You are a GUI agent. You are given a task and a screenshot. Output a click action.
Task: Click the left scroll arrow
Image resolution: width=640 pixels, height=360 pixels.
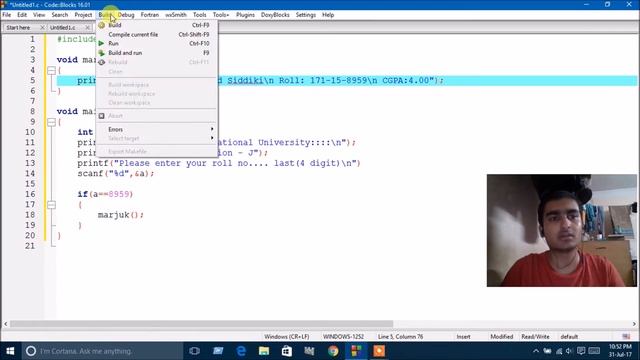5,324
